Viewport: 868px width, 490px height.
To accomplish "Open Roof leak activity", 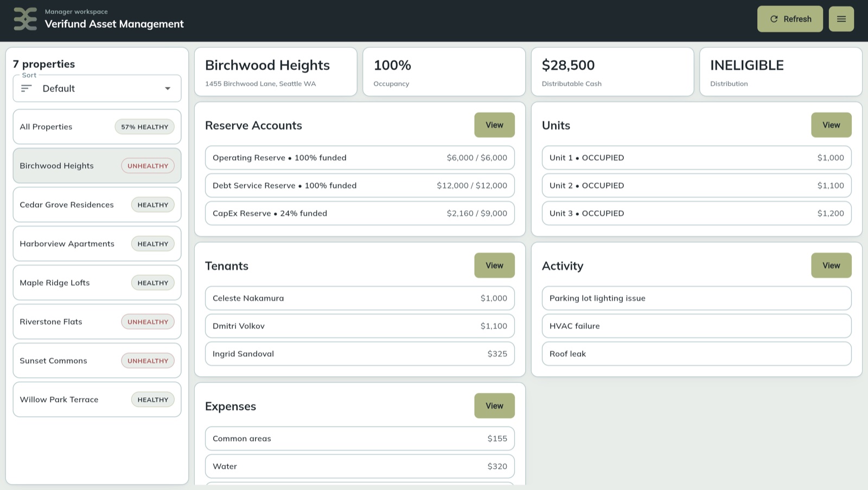I will (697, 354).
